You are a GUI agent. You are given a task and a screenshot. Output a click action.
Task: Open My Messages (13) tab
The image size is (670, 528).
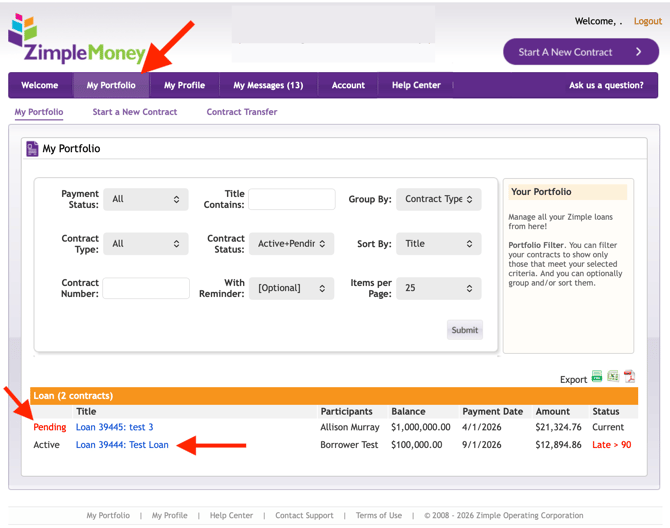(268, 85)
